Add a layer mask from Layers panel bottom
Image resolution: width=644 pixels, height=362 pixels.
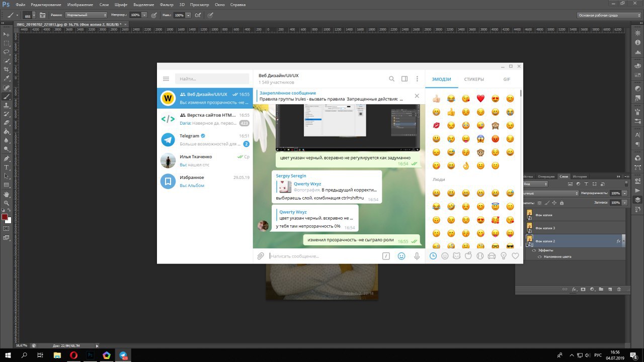tap(583, 289)
